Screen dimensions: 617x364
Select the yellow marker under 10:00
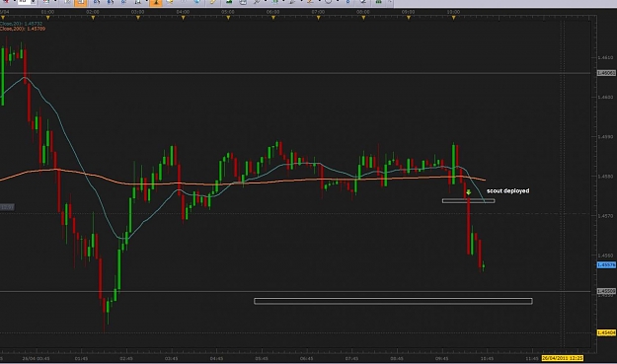click(x=454, y=18)
